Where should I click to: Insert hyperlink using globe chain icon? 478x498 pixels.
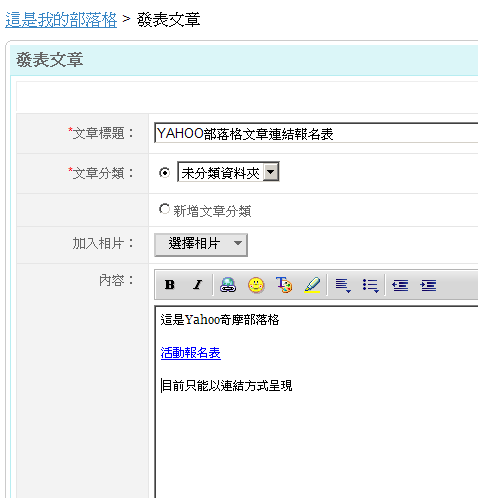228,285
